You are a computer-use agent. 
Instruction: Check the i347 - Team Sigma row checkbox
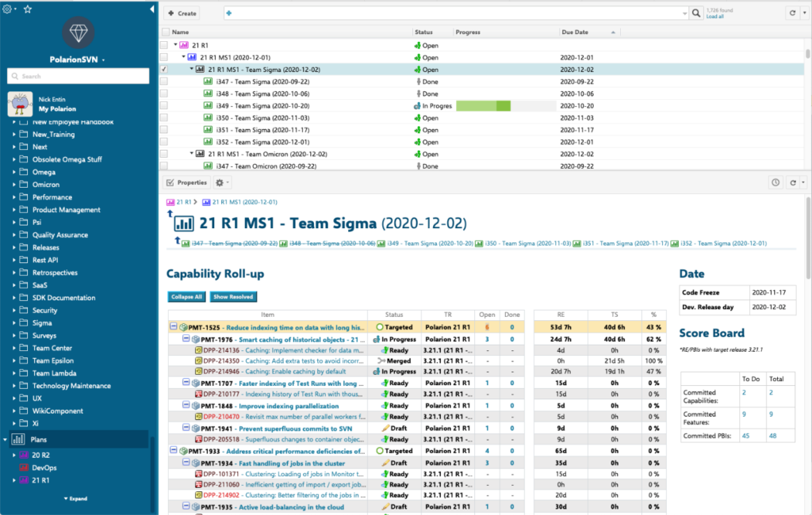(164, 82)
